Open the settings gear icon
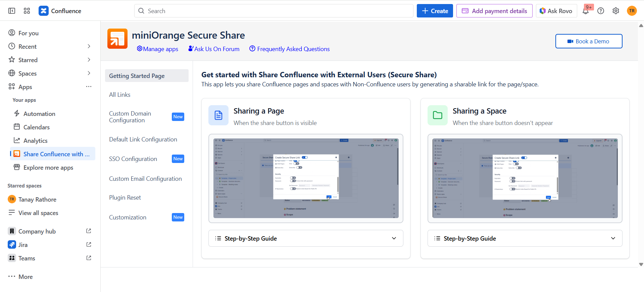 pyautogui.click(x=616, y=11)
